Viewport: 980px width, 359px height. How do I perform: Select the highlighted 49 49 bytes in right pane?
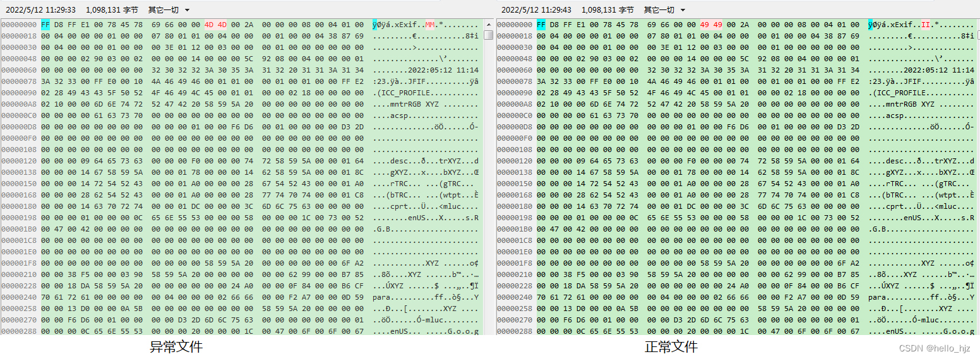[x=711, y=25]
